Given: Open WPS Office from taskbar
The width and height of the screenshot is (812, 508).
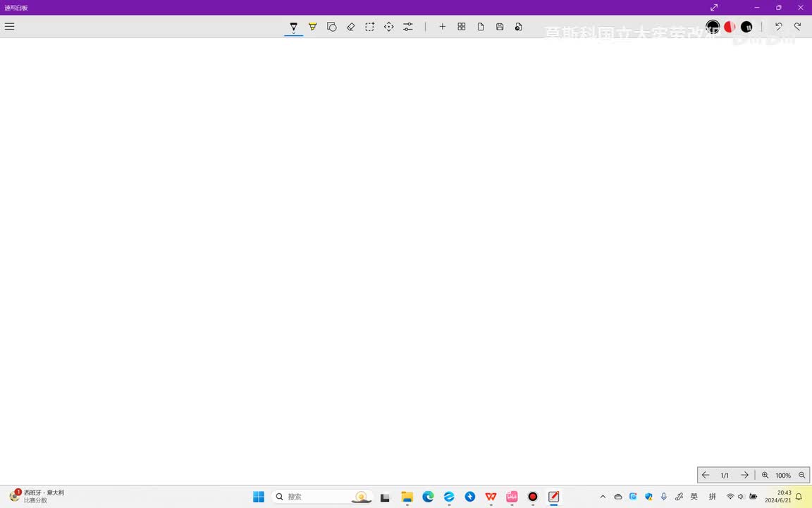Looking at the screenshot, I should (x=491, y=497).
